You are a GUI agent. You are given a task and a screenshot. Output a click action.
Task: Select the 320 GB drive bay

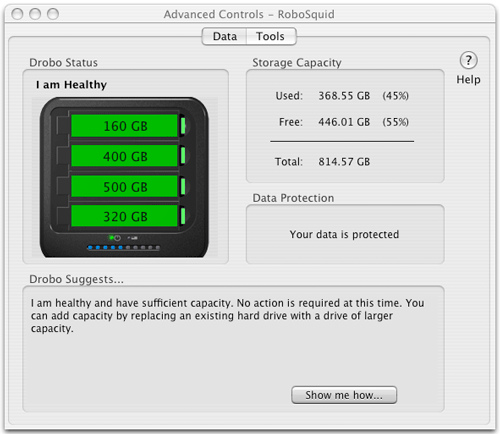tap(125, 216)
